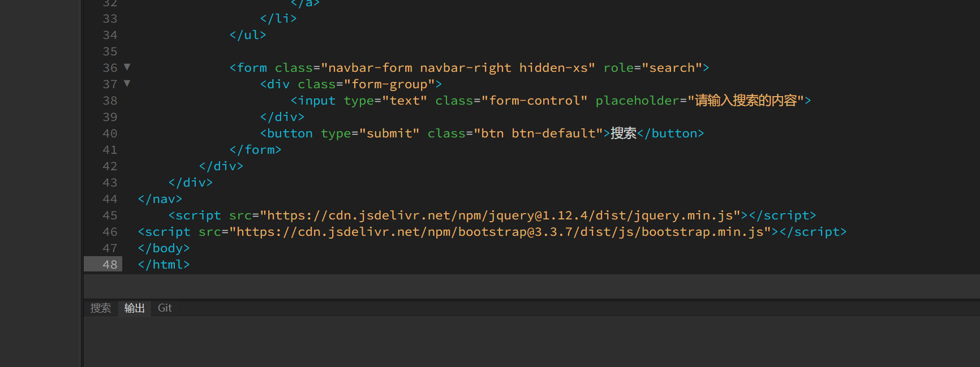
Task: Click the "navbar-form navbar-right hidden-xs" class value
Action: click(x=458, y=68)
